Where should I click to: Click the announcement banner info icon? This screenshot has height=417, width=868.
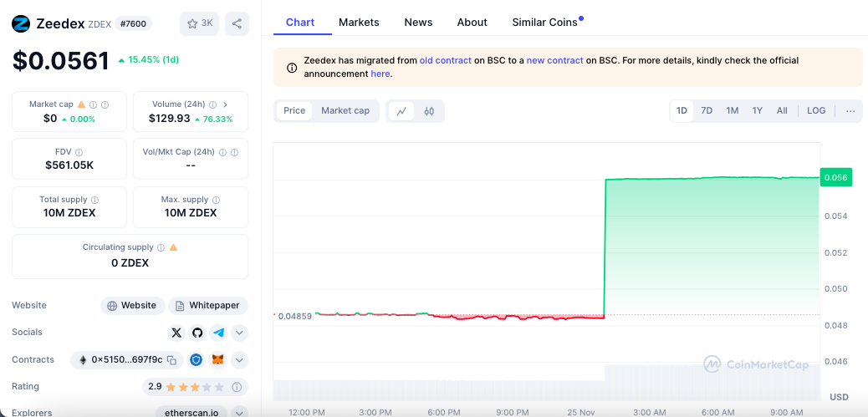tap(291, 68)
